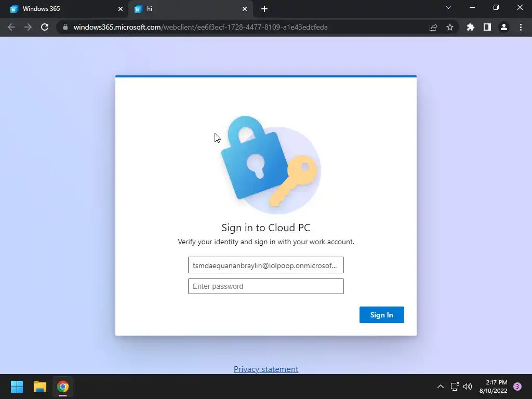Open the Windows Start menu
This screenshot has width=532, height=399.
pos(17,387)
